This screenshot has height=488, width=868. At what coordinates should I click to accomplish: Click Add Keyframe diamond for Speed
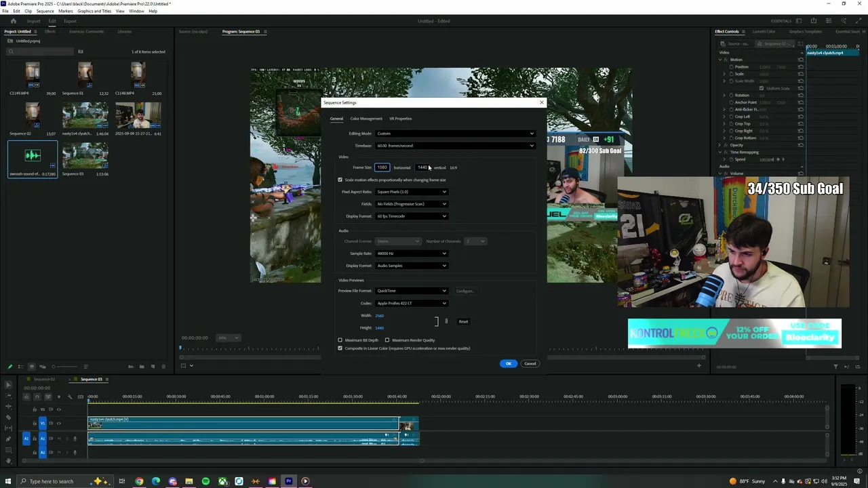(778, 159)
